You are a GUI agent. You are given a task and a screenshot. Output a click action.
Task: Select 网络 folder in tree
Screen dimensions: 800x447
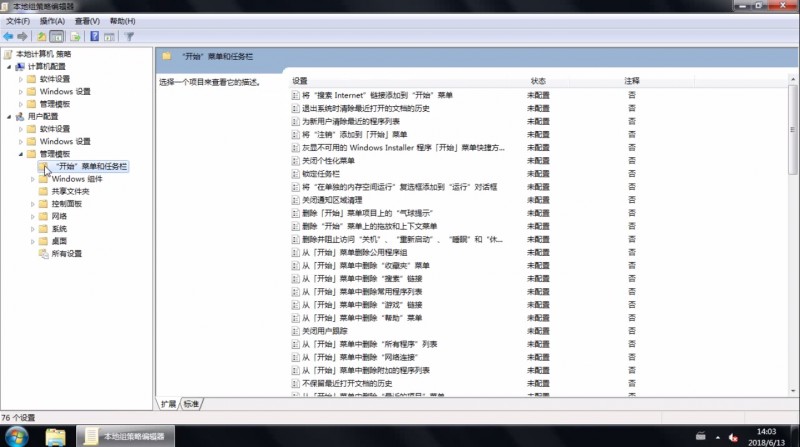click(59, 216)
